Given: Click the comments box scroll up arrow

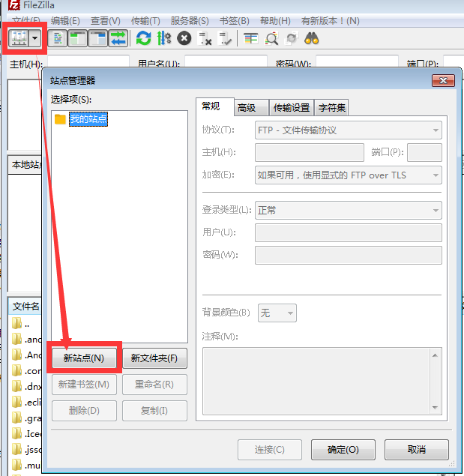Looking at the screenshot, I should (x=436, y=355).
